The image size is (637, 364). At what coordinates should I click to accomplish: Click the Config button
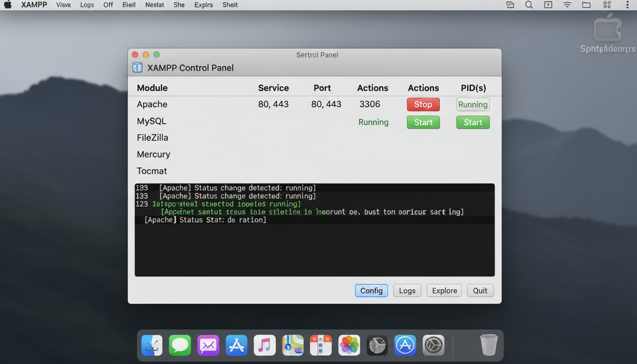[x=371, y=291]
